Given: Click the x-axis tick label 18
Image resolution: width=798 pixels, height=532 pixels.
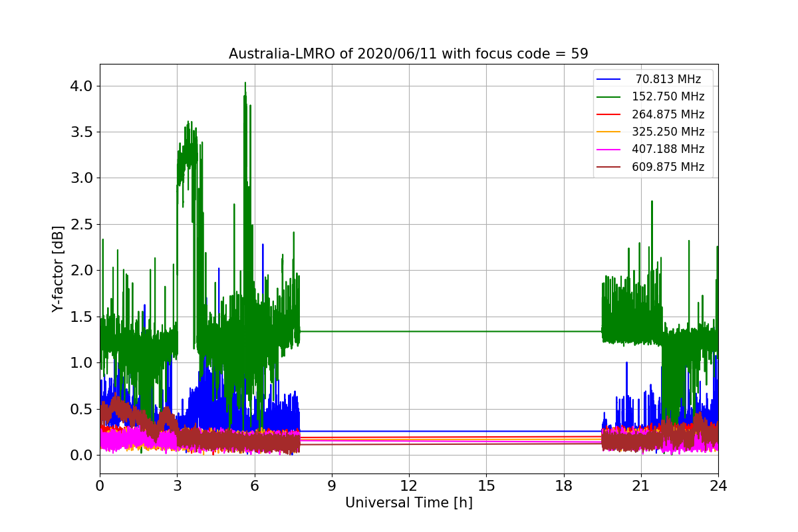Looking at the screenshot, I should point(564,486).
